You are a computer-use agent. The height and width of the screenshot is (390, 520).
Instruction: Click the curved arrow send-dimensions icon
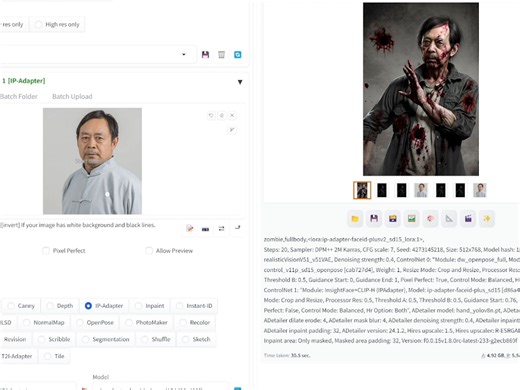tap(237, 228)
